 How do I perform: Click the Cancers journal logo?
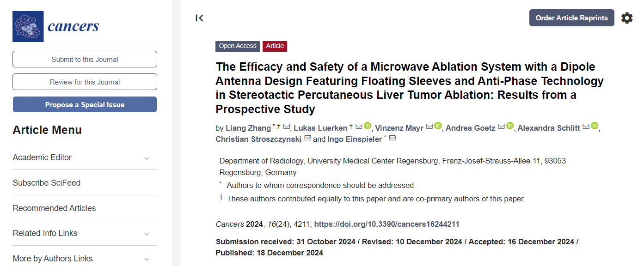(x=56, y=26)
